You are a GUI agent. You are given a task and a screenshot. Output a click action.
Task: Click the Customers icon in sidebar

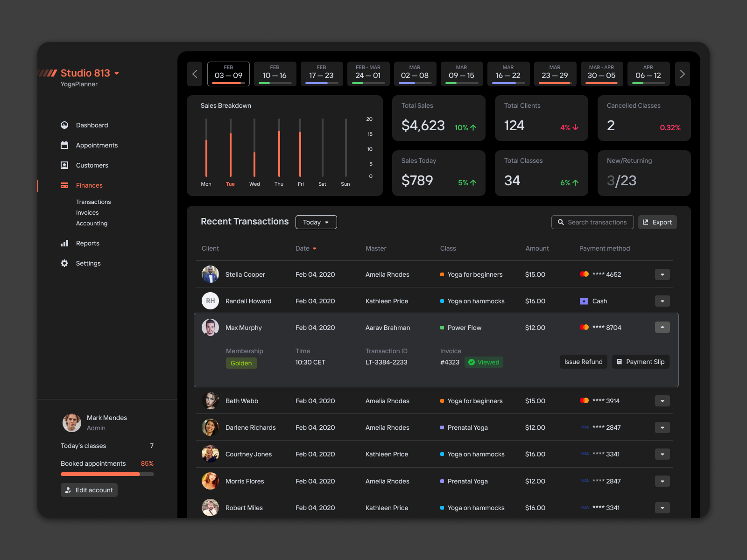(x=65, y=165)
